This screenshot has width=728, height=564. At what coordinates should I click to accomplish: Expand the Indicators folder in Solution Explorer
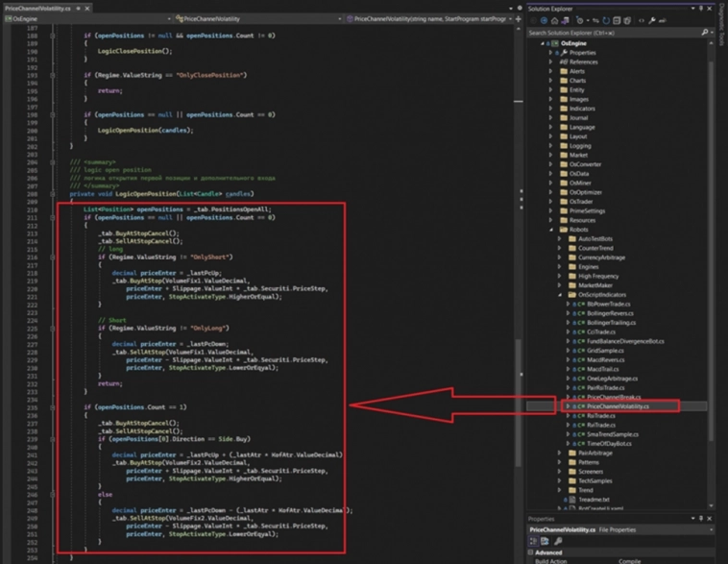tap(550, 109)
